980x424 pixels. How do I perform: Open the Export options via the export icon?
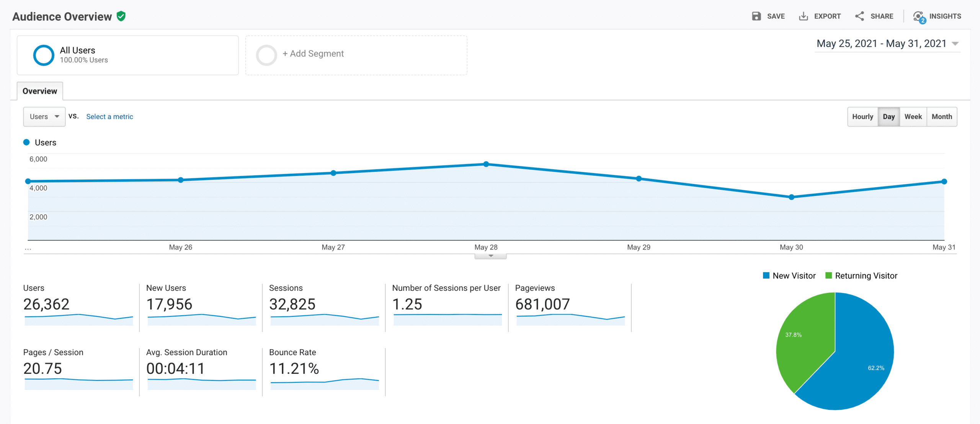click(x=804, y=16)
